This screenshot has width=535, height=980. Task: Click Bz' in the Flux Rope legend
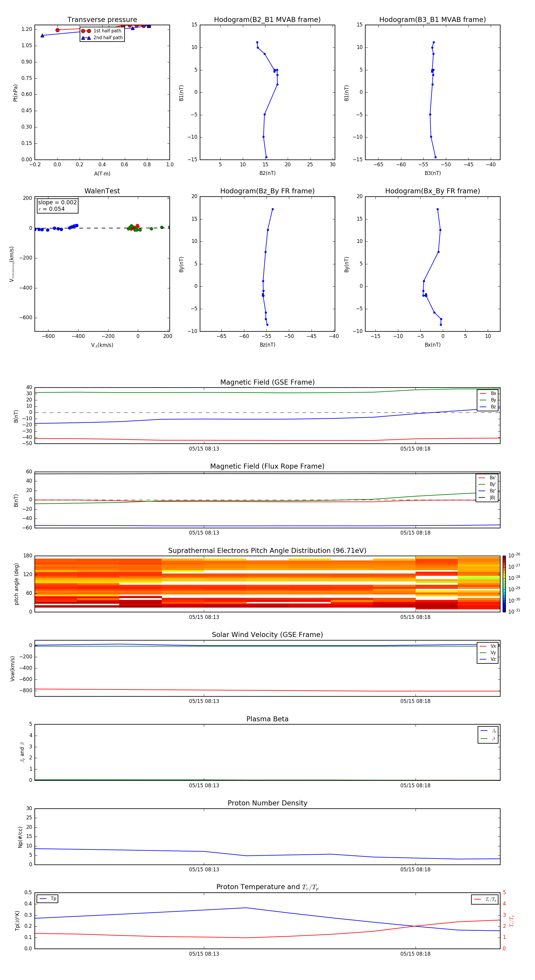coord(487,491)
